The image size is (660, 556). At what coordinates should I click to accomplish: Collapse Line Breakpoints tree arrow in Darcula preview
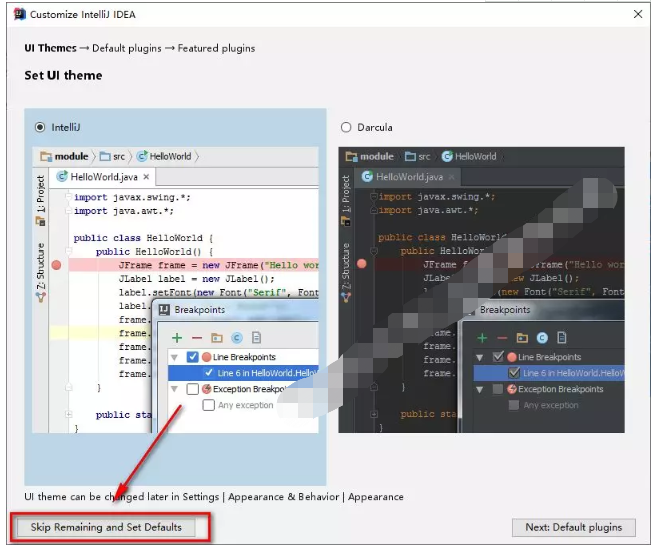tap(479, 358)
